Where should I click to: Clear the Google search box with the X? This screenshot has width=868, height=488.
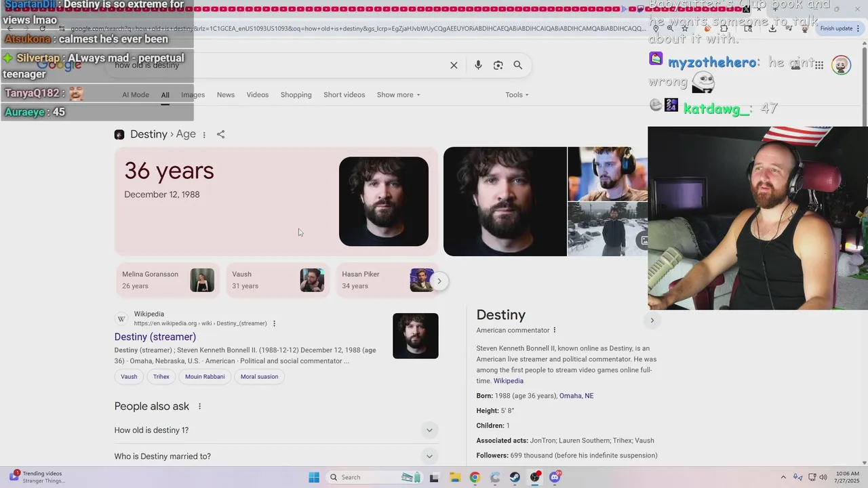454,65
